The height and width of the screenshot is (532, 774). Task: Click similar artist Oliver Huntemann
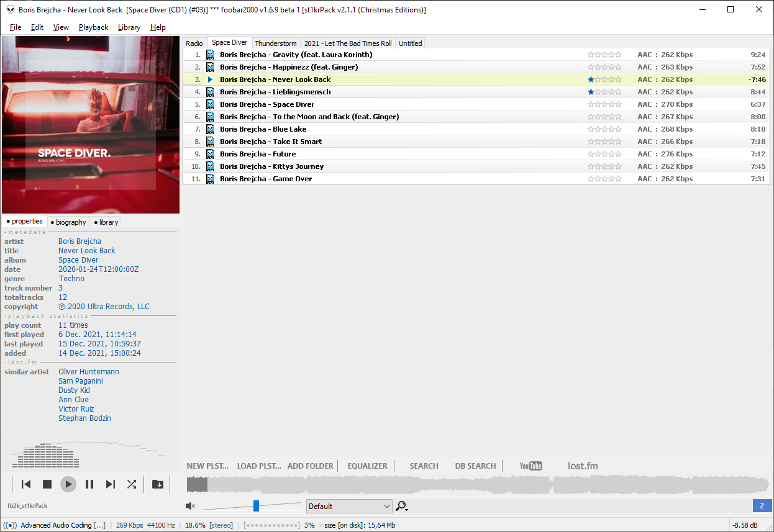(89, 372)
